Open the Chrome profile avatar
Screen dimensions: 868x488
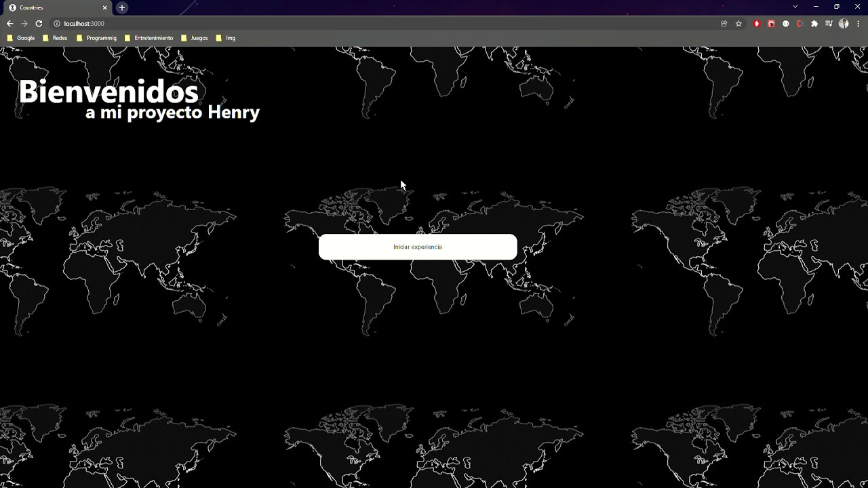click(x=844, y=24)
